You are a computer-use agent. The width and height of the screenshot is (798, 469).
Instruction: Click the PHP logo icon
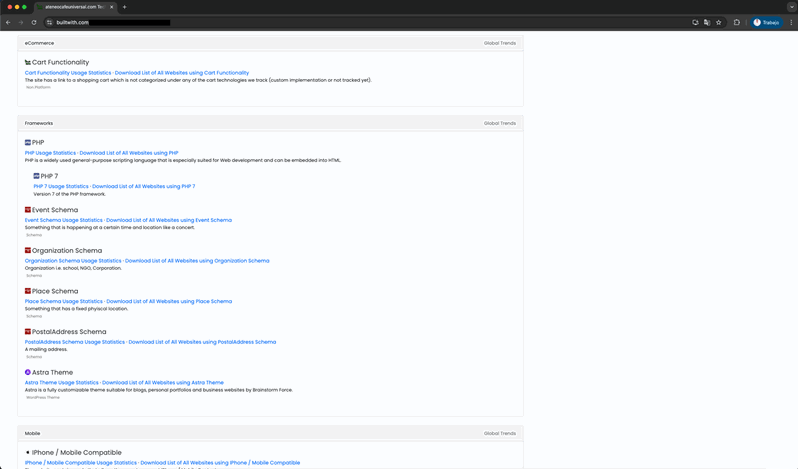[x=27, y=142]
